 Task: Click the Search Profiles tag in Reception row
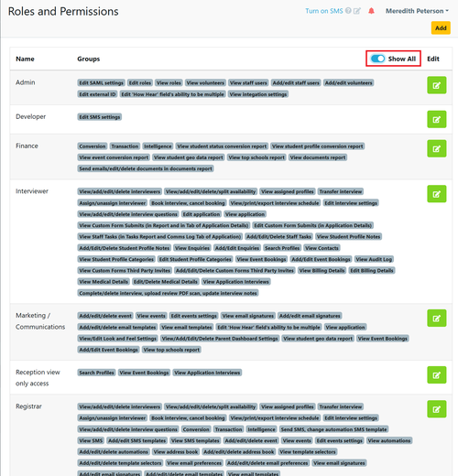pyautogui.click(x=96, y=373)
